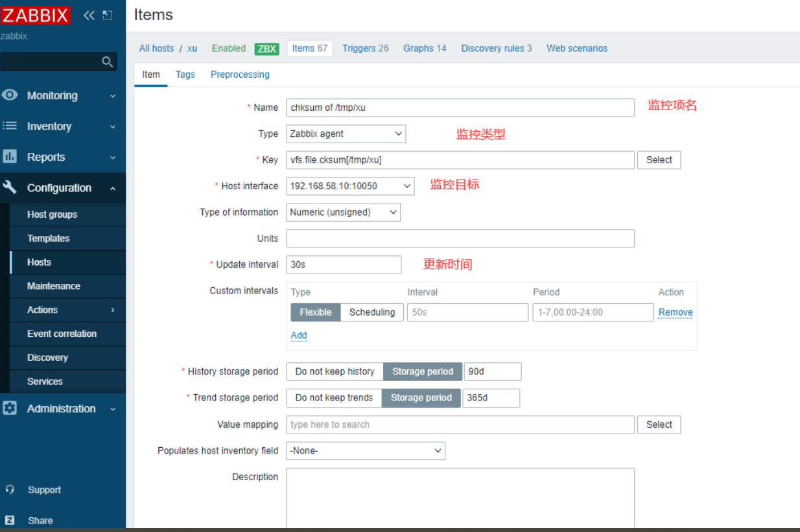Open Hosts in Configuration
This screenshot has height=532, width=800.
[67, 262]
